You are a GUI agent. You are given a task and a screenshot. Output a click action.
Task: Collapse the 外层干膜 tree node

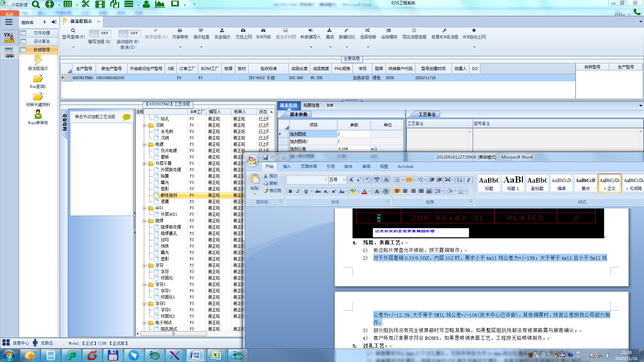[x=144, y=164]
